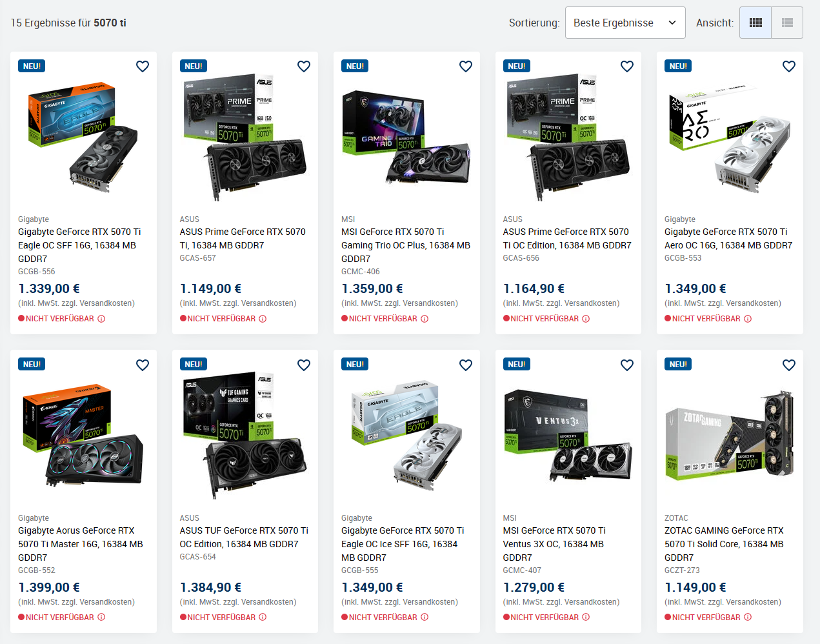The image size is (820, 644).
Task: Toggle wishlist heart on ASUS TUF OC Edition
Action: (x=304, y=365)
